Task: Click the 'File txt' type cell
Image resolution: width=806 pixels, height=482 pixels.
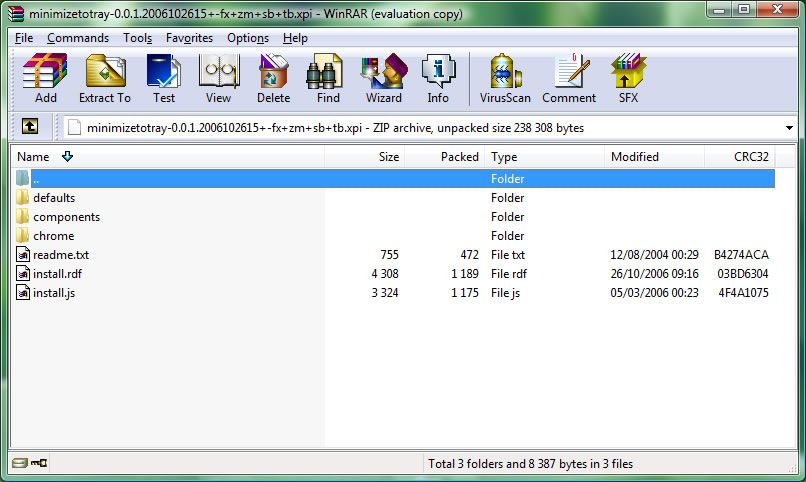Action: tap(508, 255)
